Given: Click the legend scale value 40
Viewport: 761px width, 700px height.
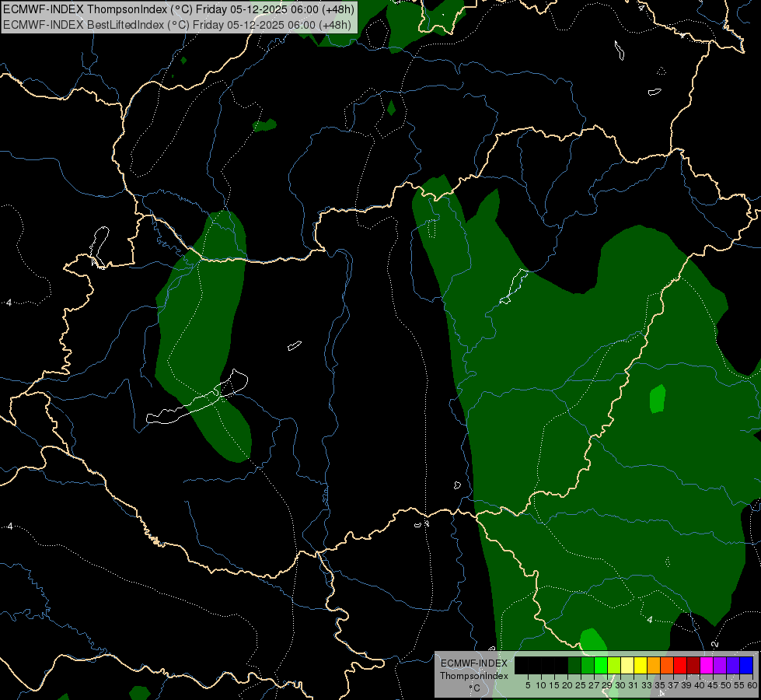Looking at the screenshot, I should tap(700, 685).
